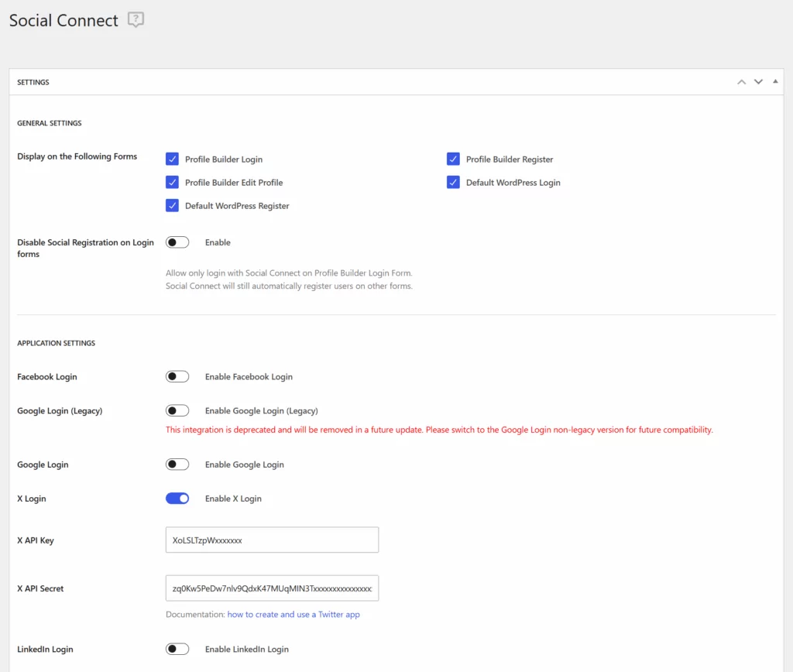The height and width of the screenshot is (672, 793).
Task: Uncheck Profile Builder Edit Profile checkbox
Action: pos(173,183)
